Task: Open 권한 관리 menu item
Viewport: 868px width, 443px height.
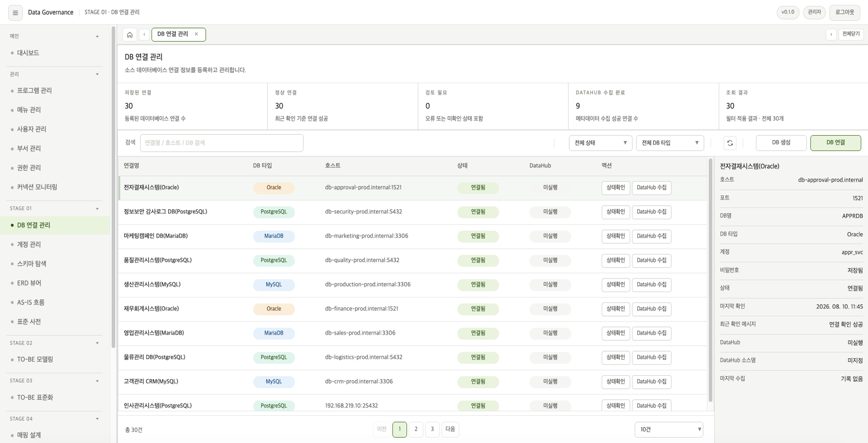Action: coord(55,168)
